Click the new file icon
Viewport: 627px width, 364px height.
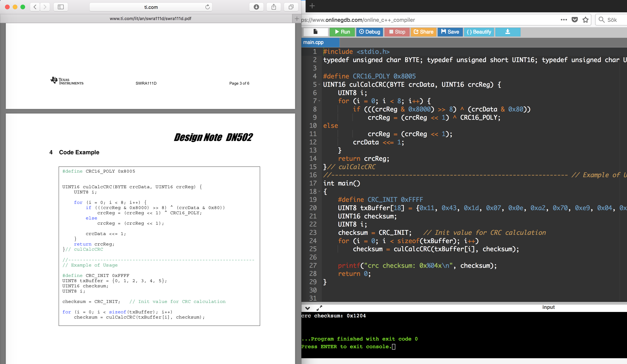(315, 32)
